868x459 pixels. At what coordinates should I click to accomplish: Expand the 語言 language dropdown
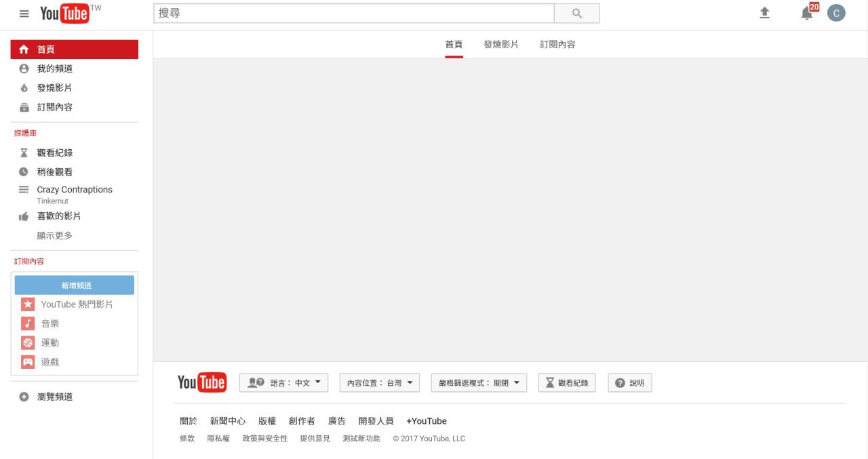point(283,383)
